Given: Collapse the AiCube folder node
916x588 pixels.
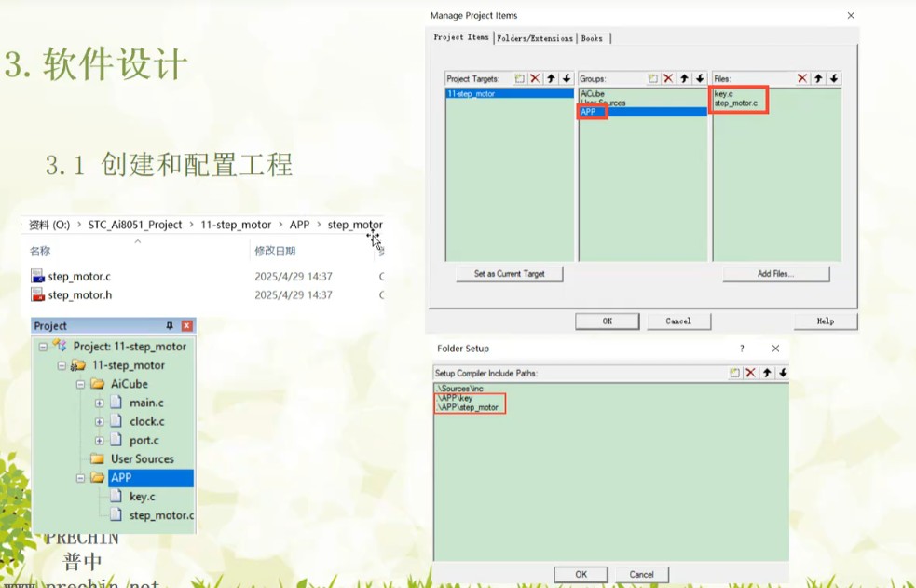Looking at the screenshot, I should pos(80,384).
